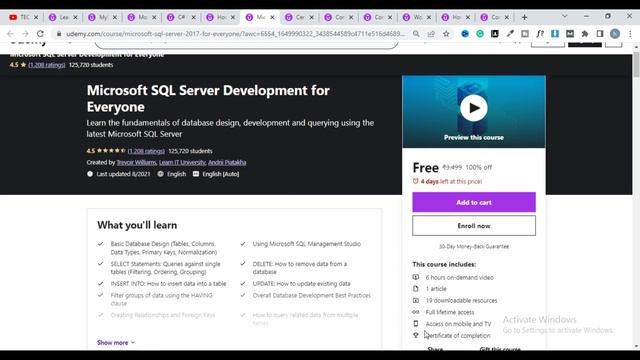The image size is (640, 360).
Task: Click the Free price label
Action: pos(425,167)
